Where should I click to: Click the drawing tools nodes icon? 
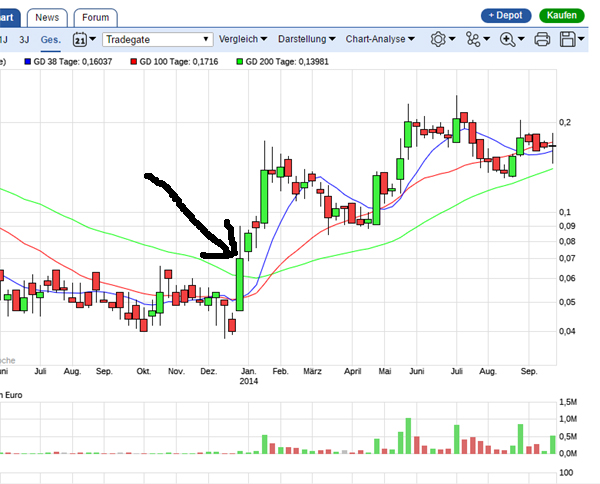(473, 39)
